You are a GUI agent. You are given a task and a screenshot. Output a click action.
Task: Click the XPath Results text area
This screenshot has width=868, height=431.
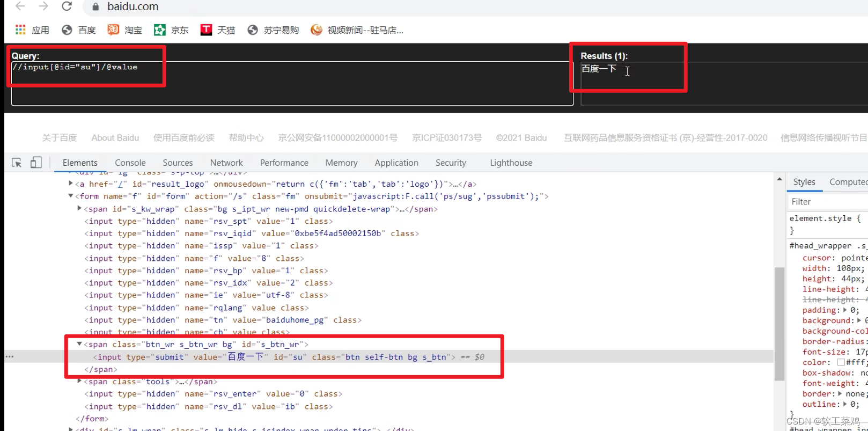tap(724, 83)
